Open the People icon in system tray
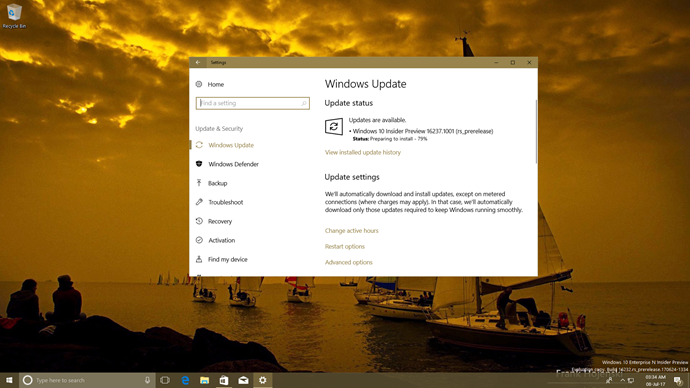This screenshot has width=690, height=388. point(609,381)
